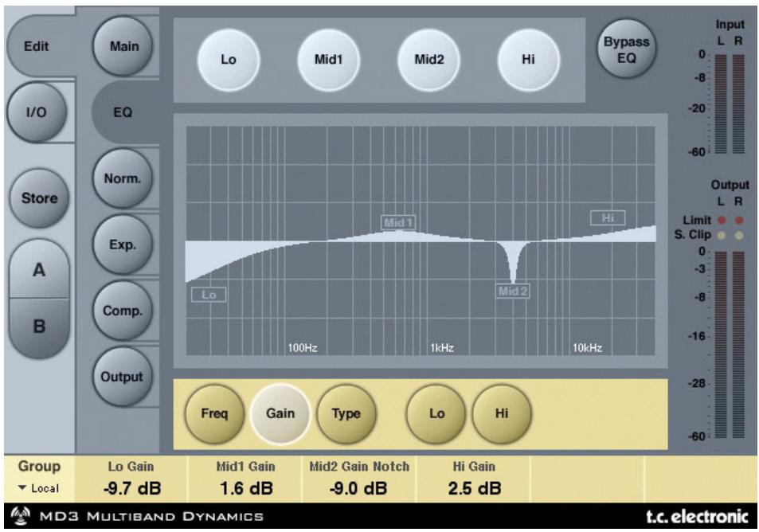Select the Mid 1 handle in EQ graph

pyautogui.click(x=398, y=222)
